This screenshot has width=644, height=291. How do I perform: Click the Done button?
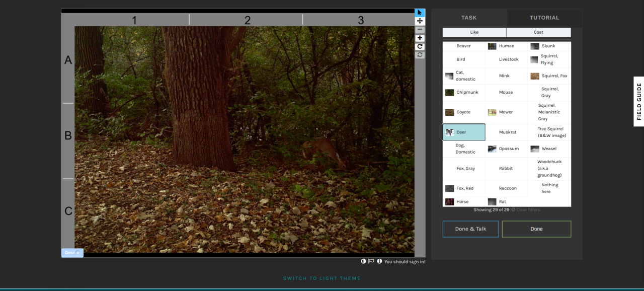pyautogui.click(x=536, y=229)
